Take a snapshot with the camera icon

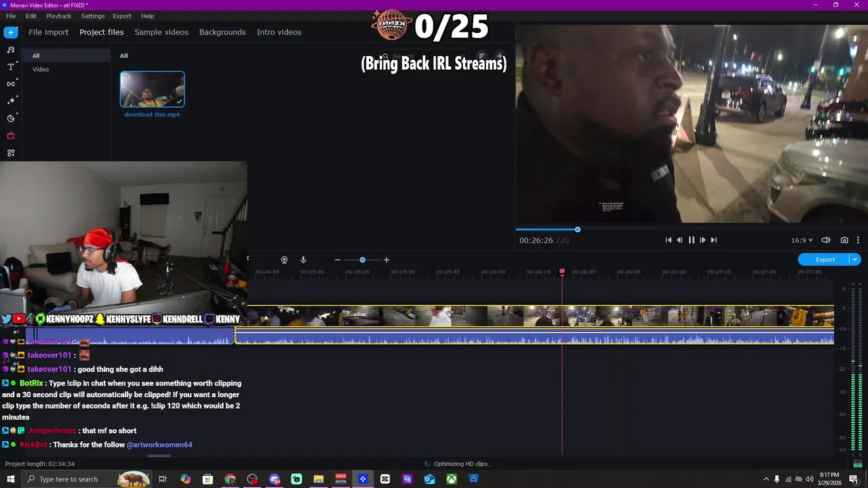[x=844, y=240]
